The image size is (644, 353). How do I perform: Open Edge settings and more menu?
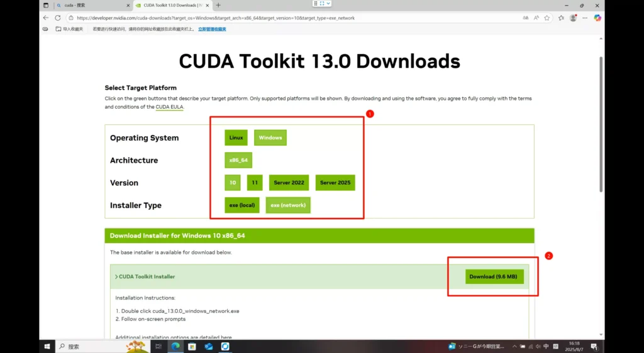pos(585,18)
